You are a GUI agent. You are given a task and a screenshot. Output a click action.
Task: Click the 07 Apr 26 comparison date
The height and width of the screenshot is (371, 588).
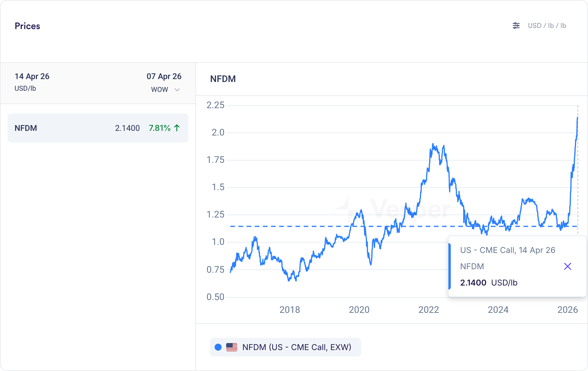(x=164, y=76)
